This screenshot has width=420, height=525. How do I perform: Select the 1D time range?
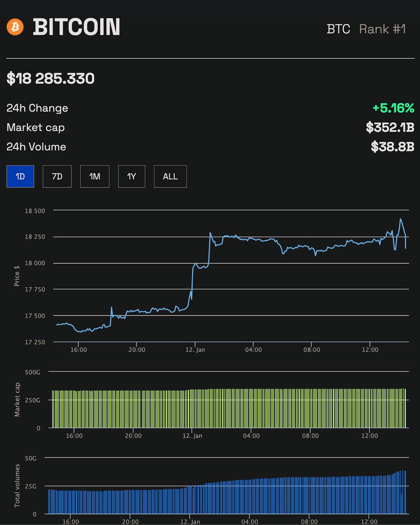20,177
